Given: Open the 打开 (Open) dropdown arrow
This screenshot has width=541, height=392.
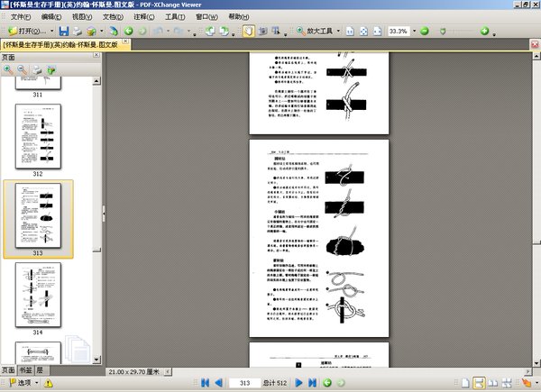Looking at the screenshot, I should point(50,31).
